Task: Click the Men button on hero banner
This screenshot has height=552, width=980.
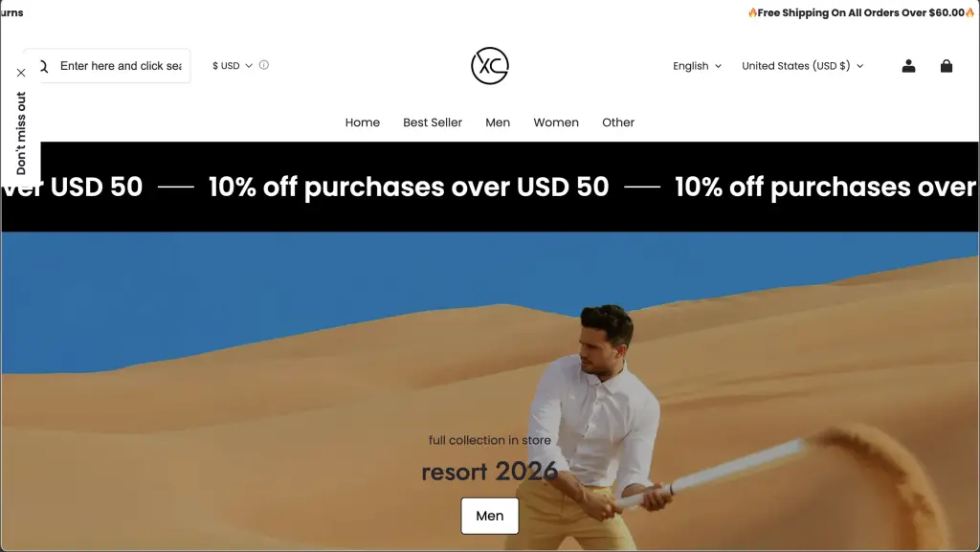Action: (x=489, y=516)
